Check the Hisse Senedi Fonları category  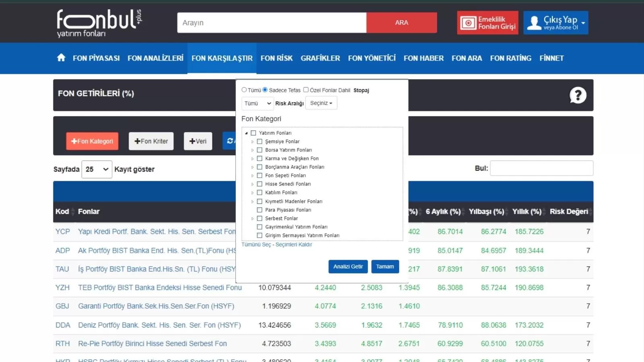(260, 184)
